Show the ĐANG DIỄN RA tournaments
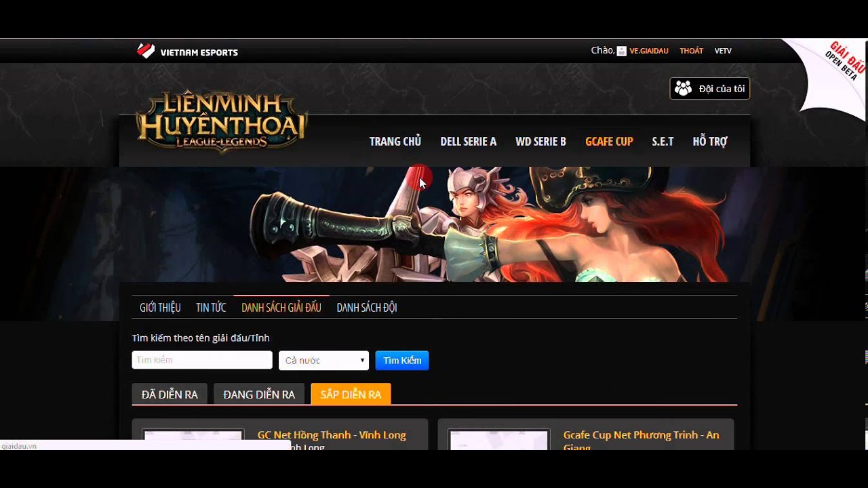868x488 pixels. tap(259, 394)
